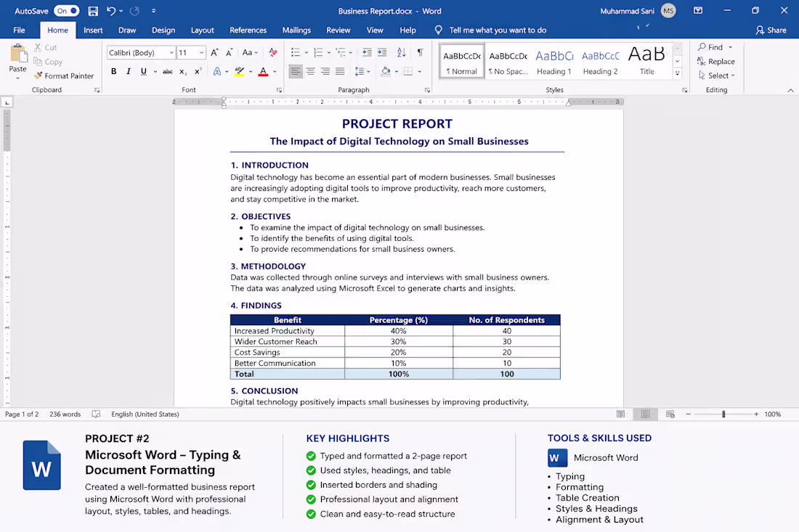Click the text highlight color button
This screenshot has height=532, width=799.
coord(240,72)
